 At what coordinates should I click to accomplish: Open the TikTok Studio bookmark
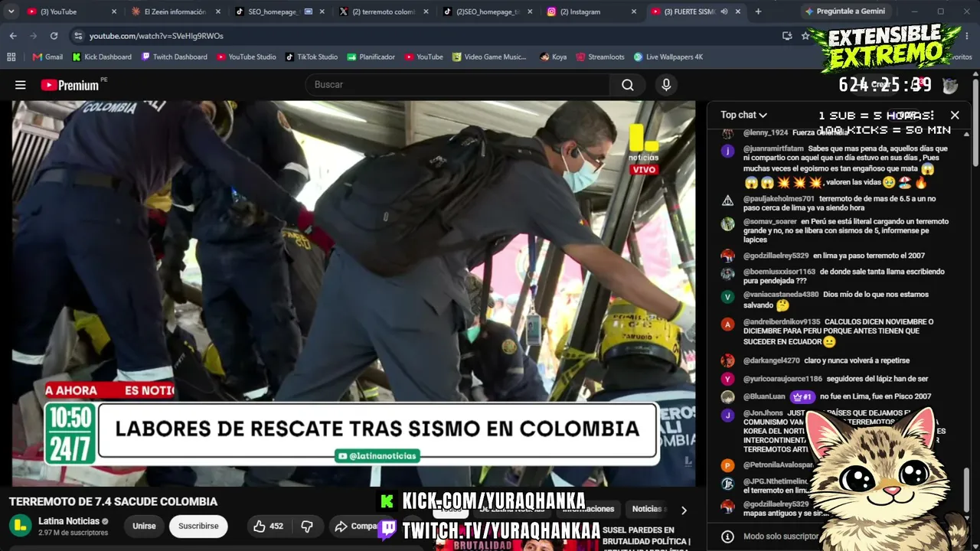[x=312, y=57]
